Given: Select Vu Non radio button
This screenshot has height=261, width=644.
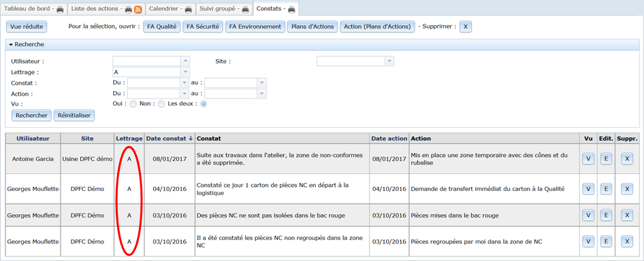Looking at the screenshot, I should pos(161,104).
